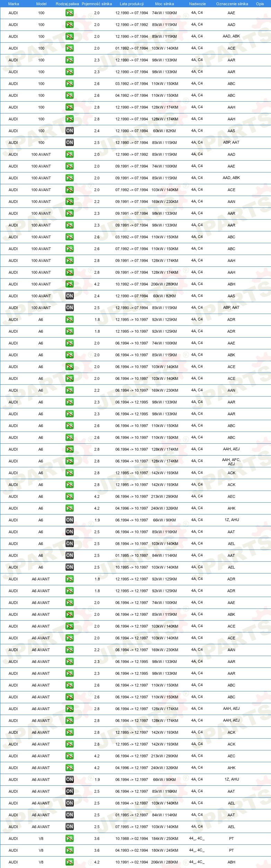Click production dates '10.1992 -> 07.1994'
The height and width of the screenshot is (868, 271).
pyautogui.click(x=132, y=284)
